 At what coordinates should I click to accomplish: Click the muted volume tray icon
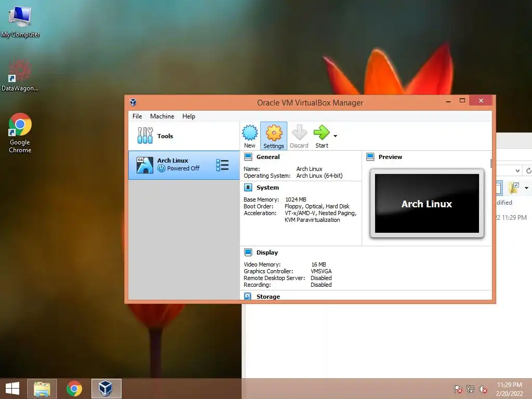(x=483, y=389)
